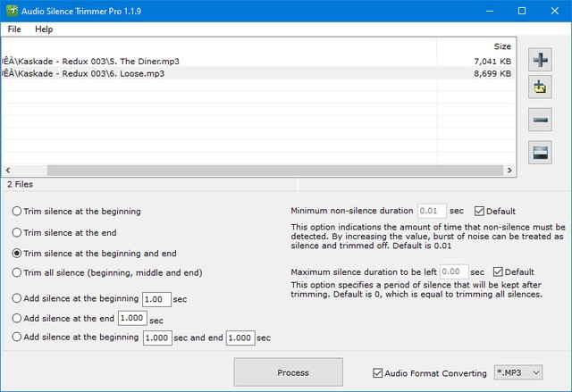The image size is (572, 392).
Task: Select Trim silence at the beginning
Action: click(18, 212)
